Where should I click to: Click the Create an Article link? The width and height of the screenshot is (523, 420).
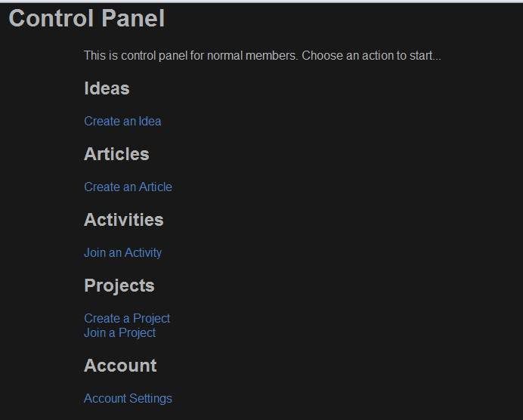click(x=128, y=187)
